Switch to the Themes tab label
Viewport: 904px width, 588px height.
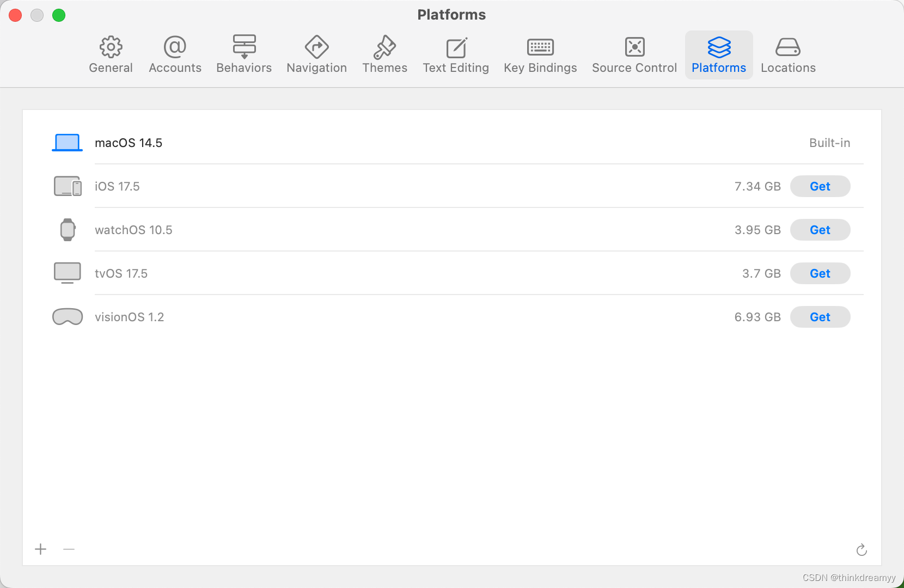384,68
